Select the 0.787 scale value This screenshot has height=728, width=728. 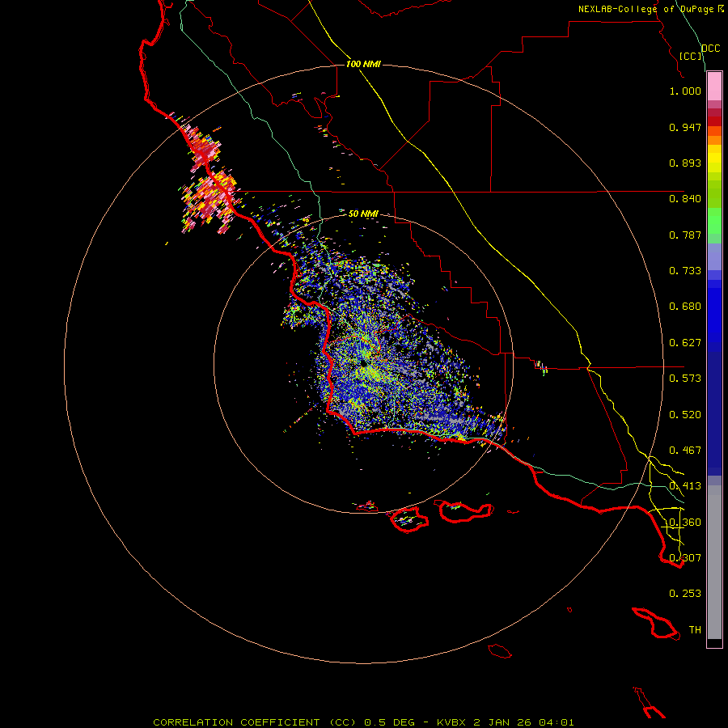(x=685, y=235)
